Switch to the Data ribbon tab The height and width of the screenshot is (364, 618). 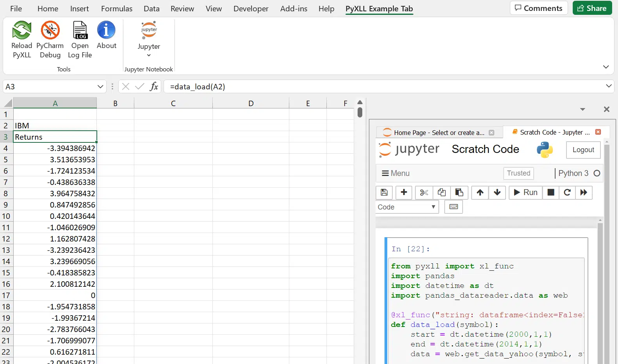(x=151, y=9)
